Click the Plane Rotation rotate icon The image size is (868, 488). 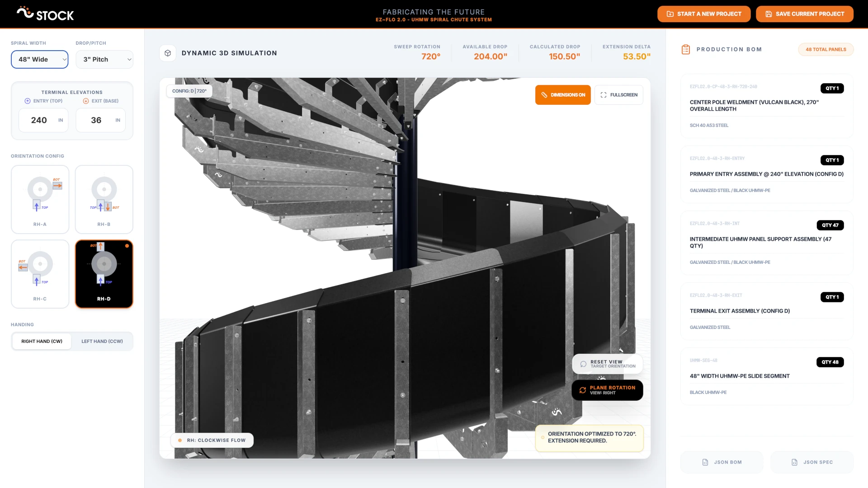click(x=582, y=390)
